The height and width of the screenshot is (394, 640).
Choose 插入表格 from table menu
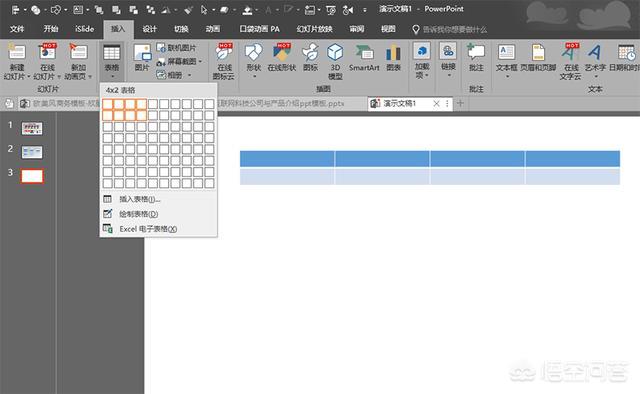pyautogui.click(x=158, y=199)
